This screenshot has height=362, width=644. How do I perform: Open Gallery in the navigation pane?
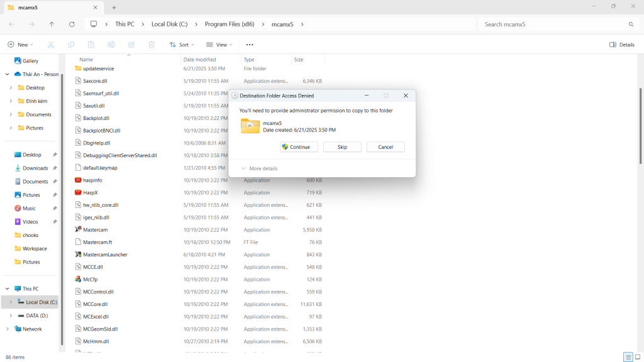[26, 61]
